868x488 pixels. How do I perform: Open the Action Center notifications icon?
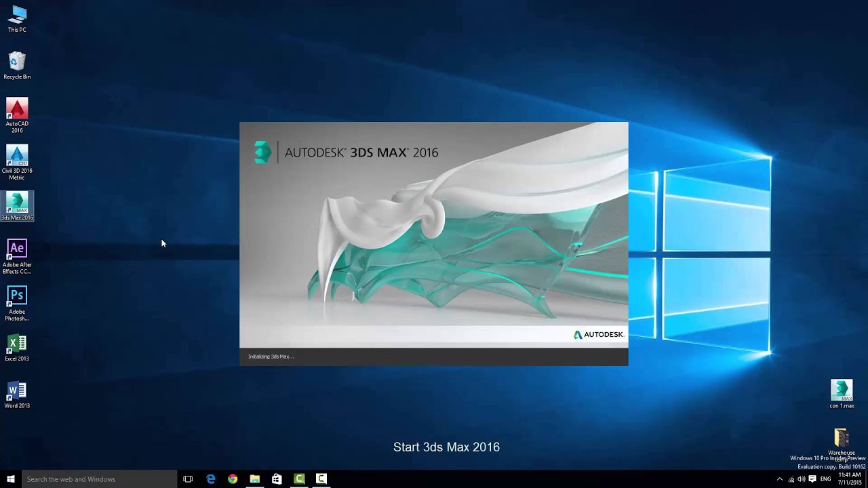[812, 479]
